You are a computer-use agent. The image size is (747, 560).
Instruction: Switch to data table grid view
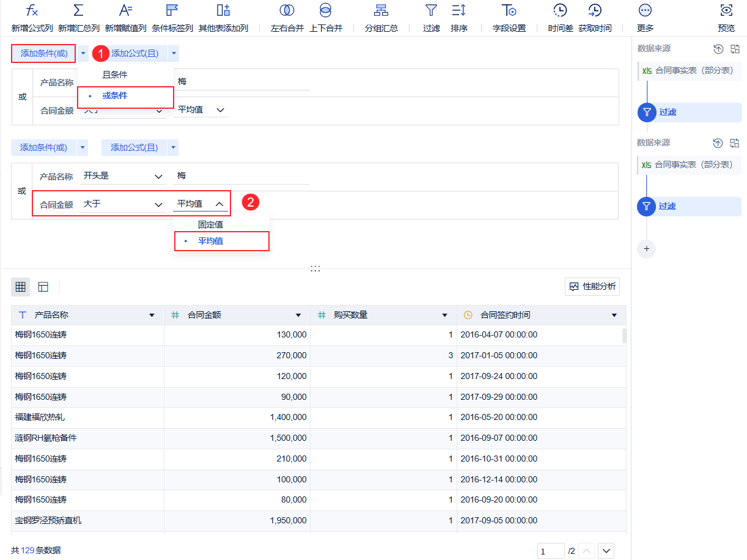click(x=21, y=287)
